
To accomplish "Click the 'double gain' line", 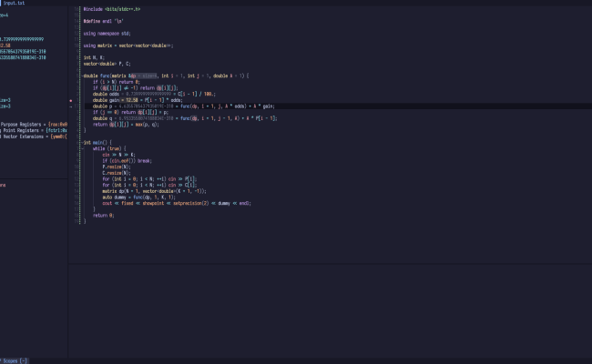I will pos(138,100).
